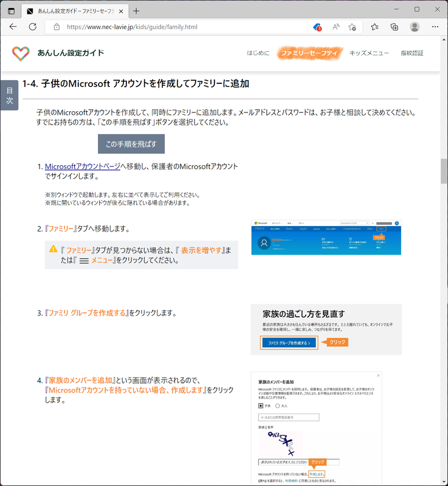448x486 pixels.
Task: Open the キッズメニュー navigation tab
Action: [x=369, y=53]
